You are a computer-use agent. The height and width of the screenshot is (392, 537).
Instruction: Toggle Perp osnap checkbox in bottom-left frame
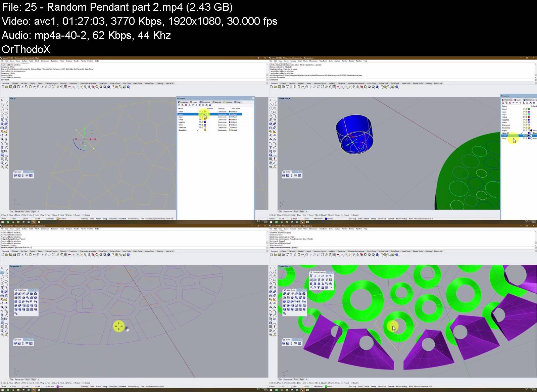(40, 383)
